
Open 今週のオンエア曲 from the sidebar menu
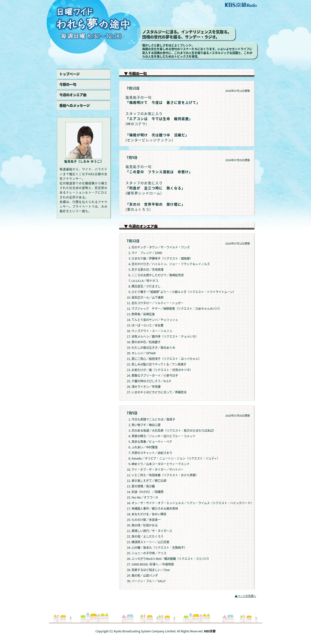tap(84, 95)
